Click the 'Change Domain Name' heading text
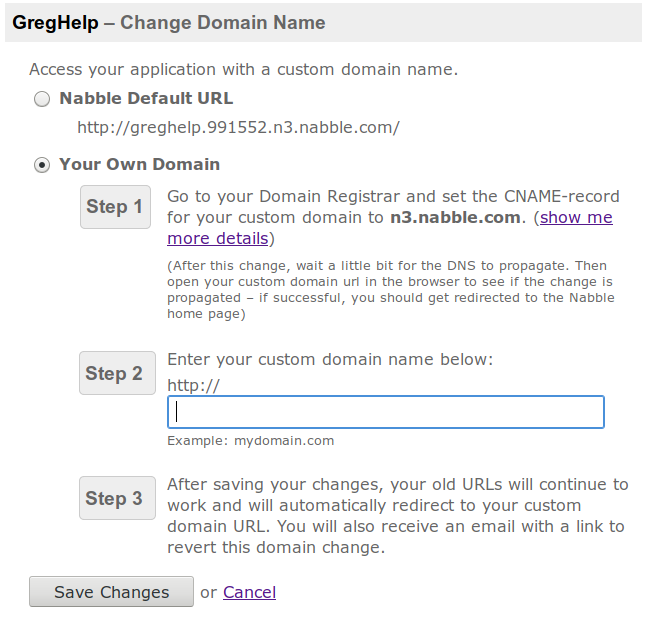Viewport: 647px width, 619px height. tap(222, 22)
